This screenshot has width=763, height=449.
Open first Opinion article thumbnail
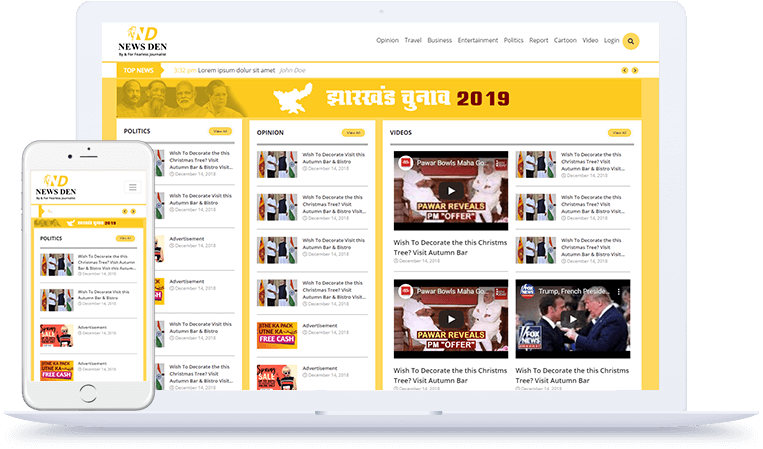coord(277,164)
